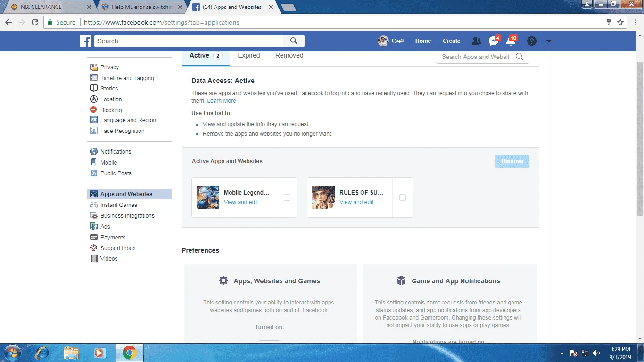Click the Remove button

point(512,161)
